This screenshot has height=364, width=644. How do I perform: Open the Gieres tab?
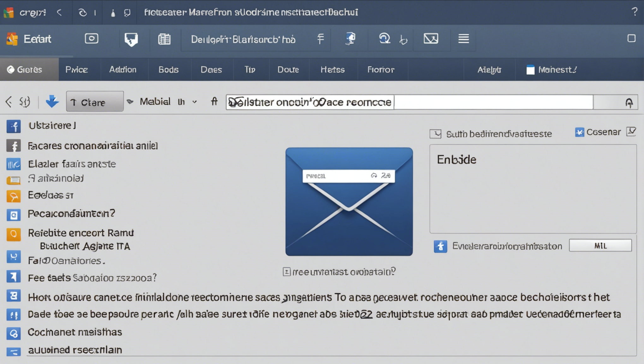tap(29, 70)
